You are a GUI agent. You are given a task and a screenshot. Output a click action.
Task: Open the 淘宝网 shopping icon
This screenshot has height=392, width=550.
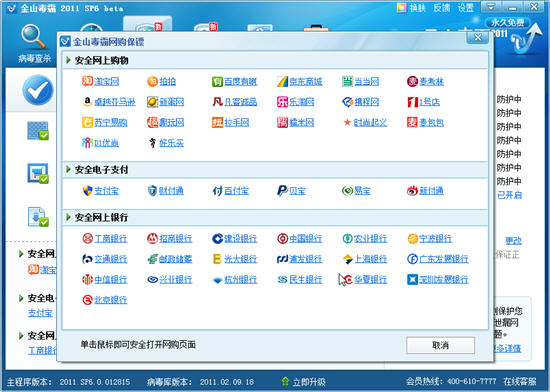[87, 81]
